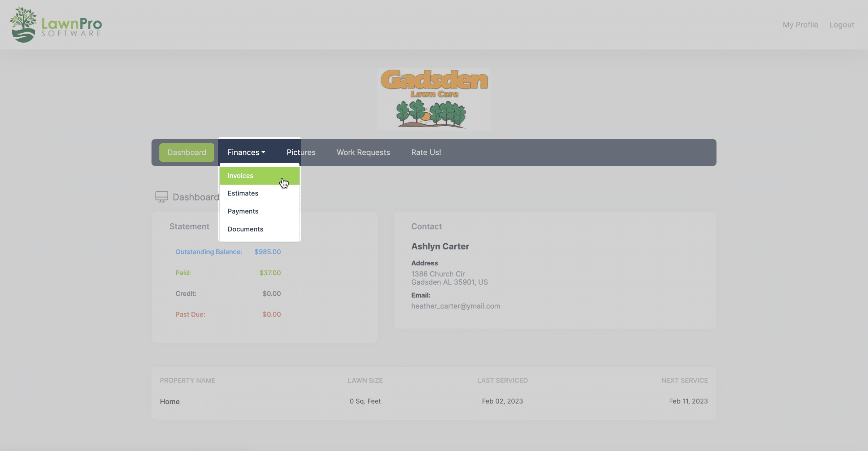868x451 pixels.
Task: Click the heather_carter@ymail.com email
Action: point(456,306)
